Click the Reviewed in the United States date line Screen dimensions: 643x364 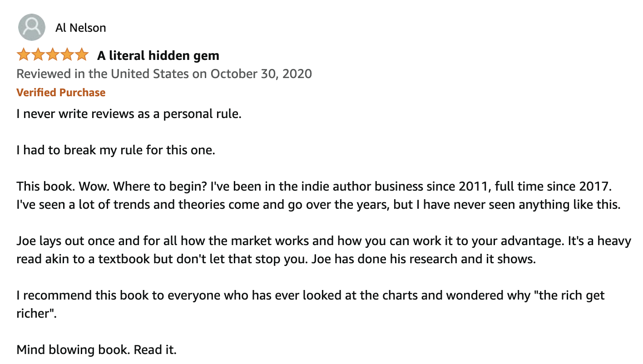(164, 74)
